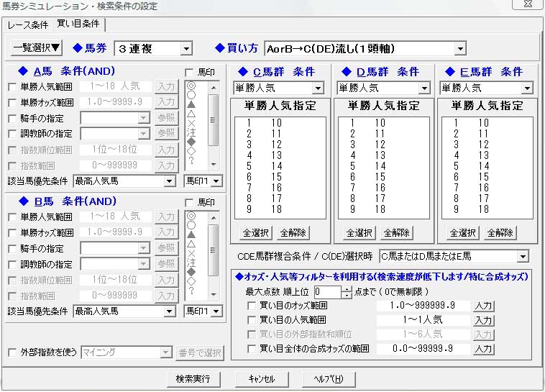
Task: Check 買い目のオッズ範囲 filter
Action: click(x=251, y=306)
